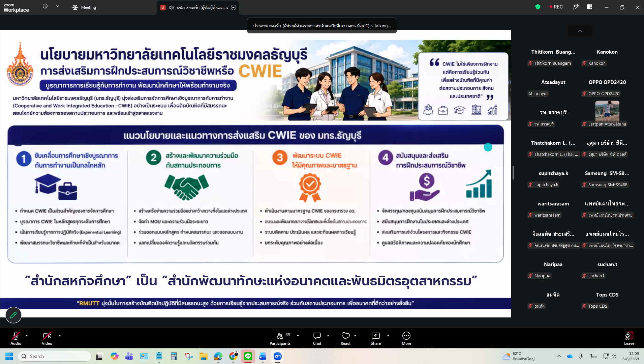
Task: Open the taskbar clock showing 12:03
Action: (x=631, y=356)
